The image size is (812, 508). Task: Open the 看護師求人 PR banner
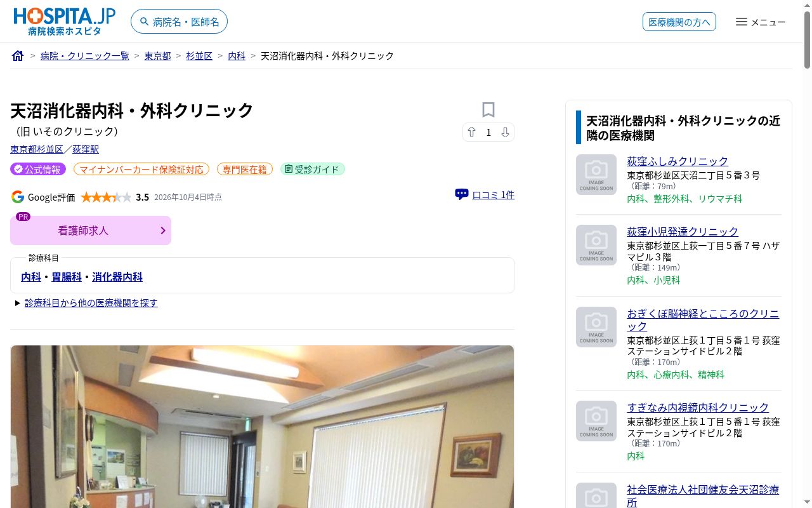91,231
